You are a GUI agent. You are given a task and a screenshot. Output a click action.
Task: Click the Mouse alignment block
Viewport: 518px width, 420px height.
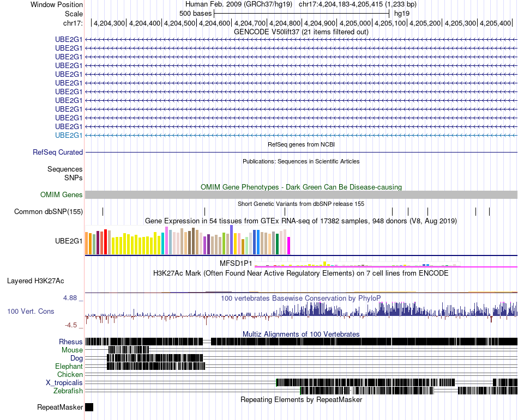(x=129, y=350)
